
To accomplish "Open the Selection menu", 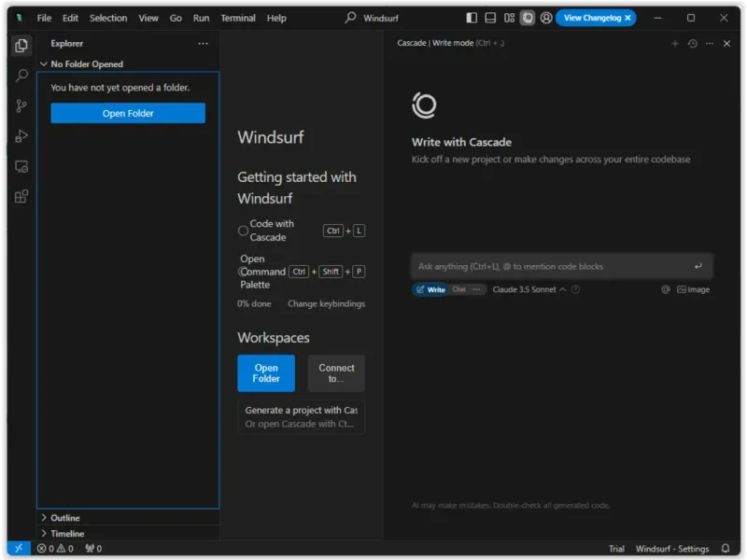I will [x=108, y=18].
